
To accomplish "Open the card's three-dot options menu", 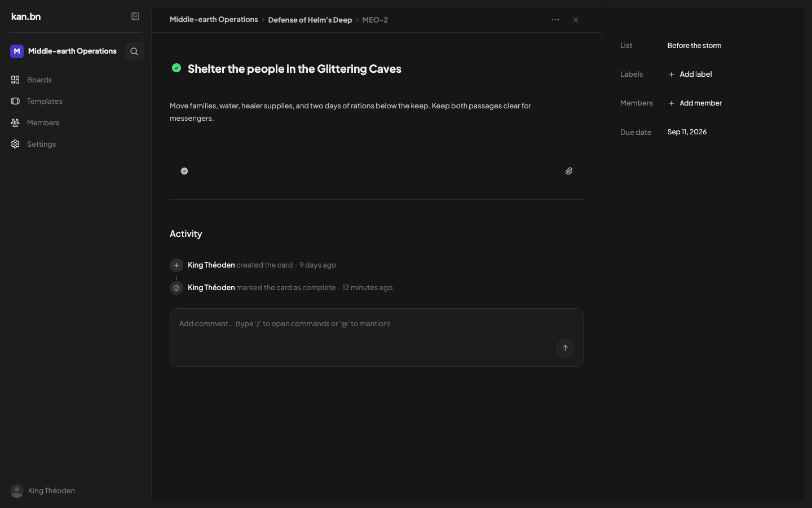I will coord(555,20).
